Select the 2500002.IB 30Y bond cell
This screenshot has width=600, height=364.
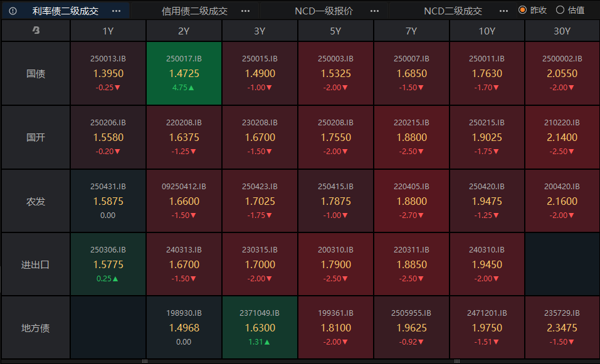[562, 73]
